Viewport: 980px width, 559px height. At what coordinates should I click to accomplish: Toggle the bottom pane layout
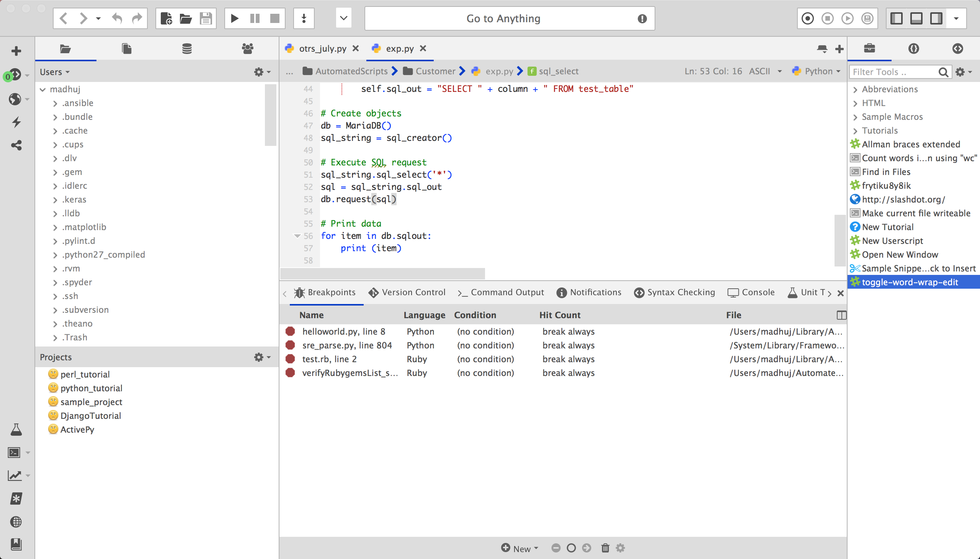click(917, 18)
